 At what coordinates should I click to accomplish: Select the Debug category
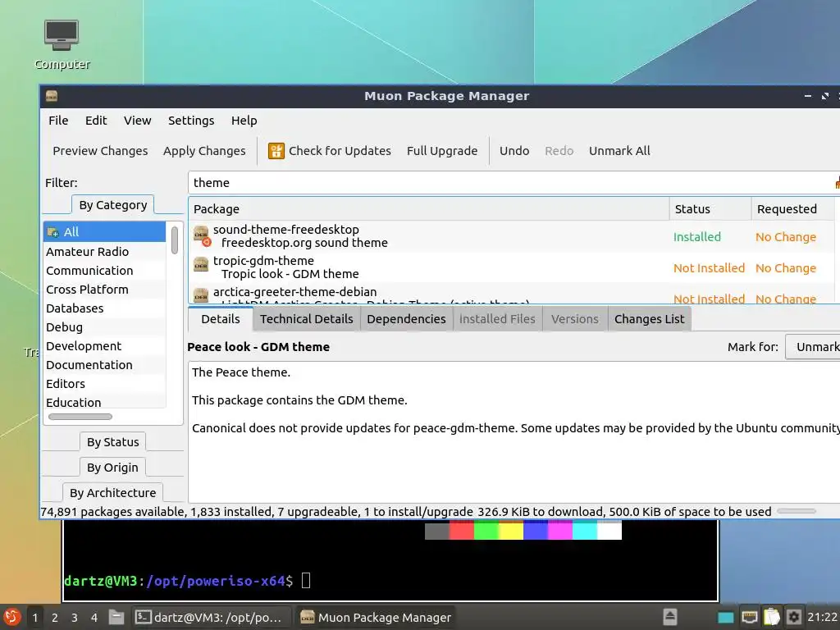coord(105,327)
